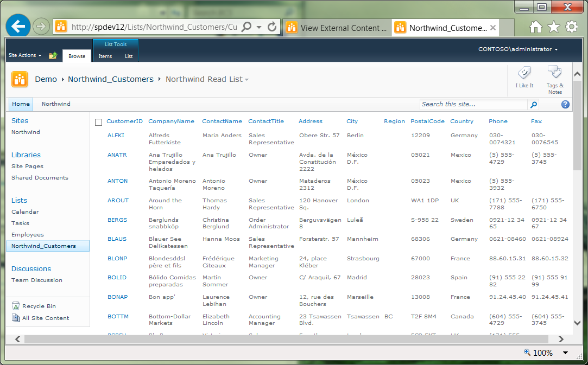Select the Northwind_Customers browser tab
This screenshot has height=365, width=588.
(445, 28)
